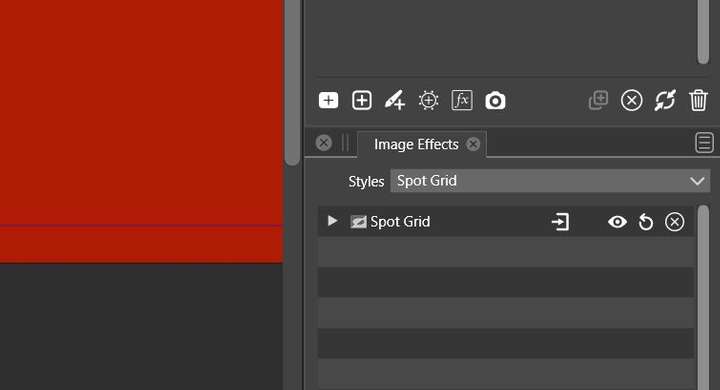Close the panel group with X icon

point(324,143)
